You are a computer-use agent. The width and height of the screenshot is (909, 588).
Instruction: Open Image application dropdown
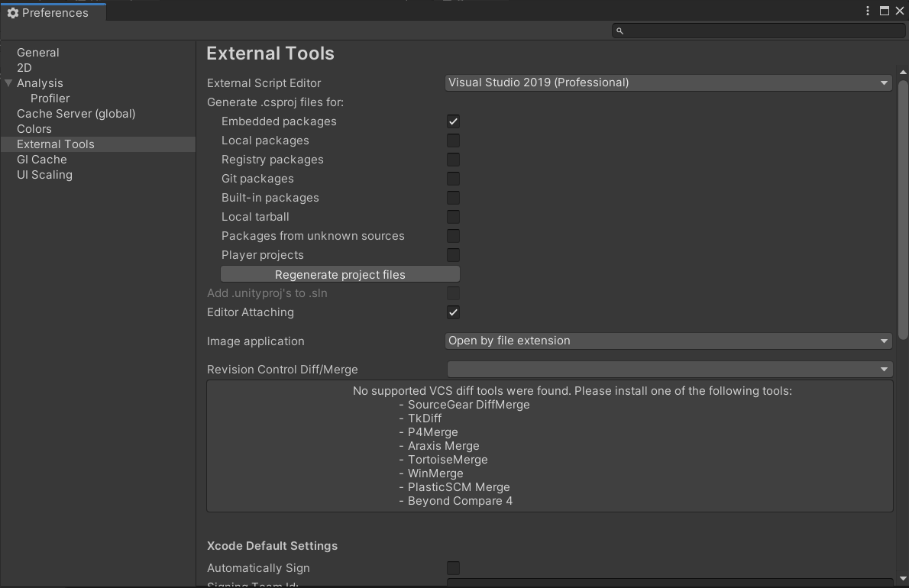[668, 341]
